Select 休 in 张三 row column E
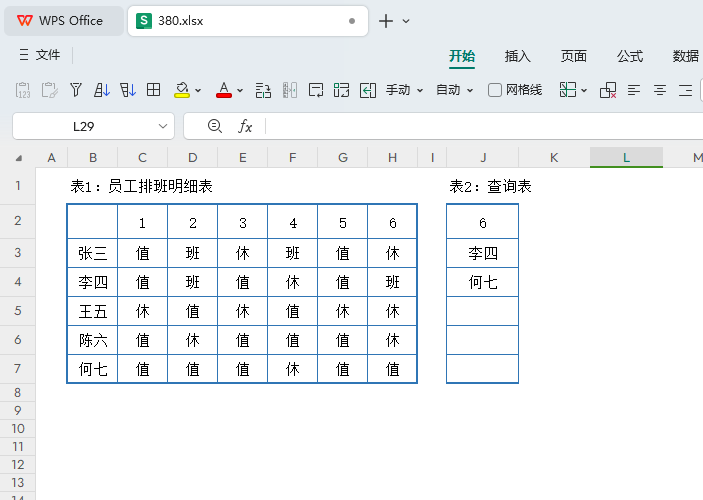This screenshot has height=500, width=703. point(243,253)
